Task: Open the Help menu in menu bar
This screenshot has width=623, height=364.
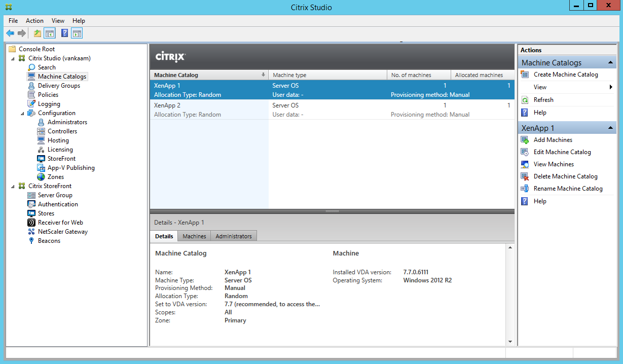Action: 79,21
